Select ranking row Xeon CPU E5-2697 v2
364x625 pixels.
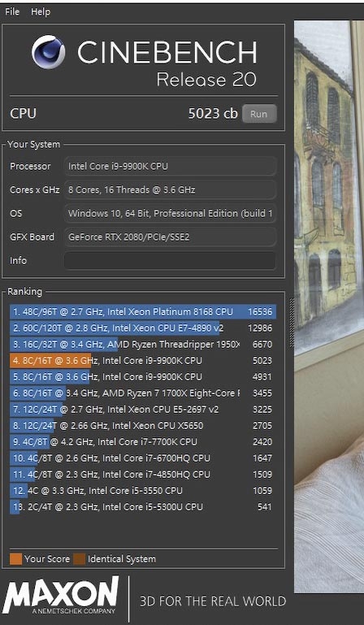click(x=143, y=410)
